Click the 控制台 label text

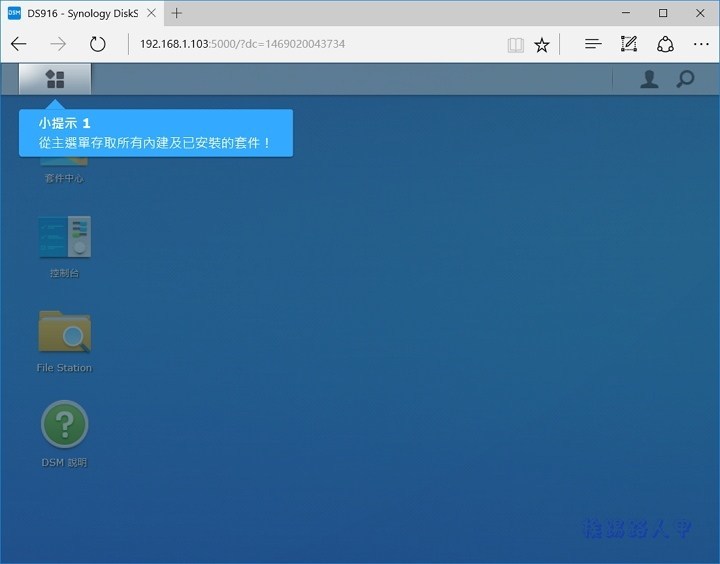click(64, 273)
